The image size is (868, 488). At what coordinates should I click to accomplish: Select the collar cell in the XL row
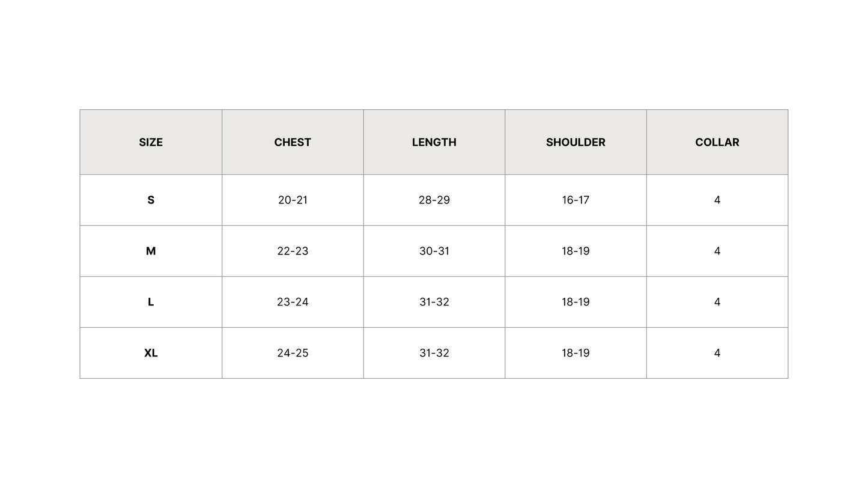pyautogui.click(x=717, y=353)
